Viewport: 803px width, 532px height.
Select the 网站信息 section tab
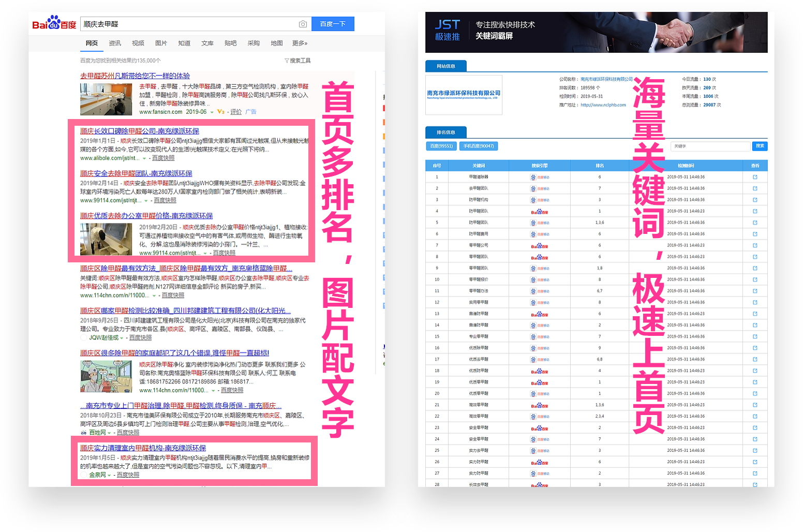(x=446, y=66)
